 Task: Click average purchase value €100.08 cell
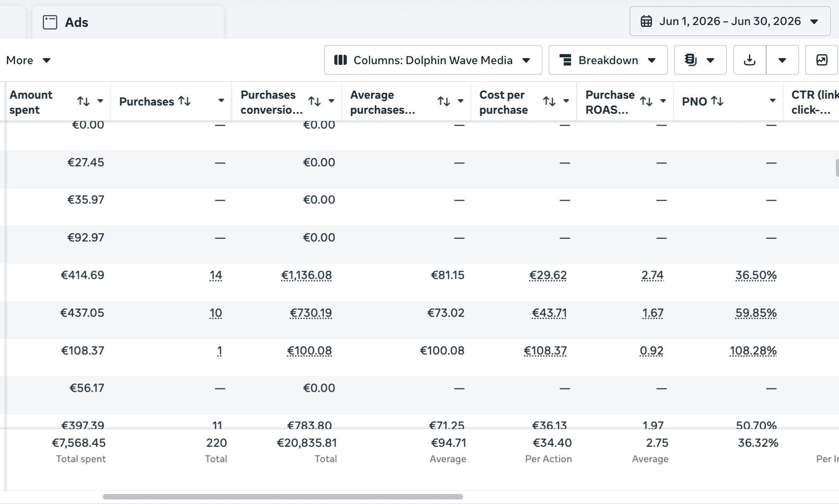point(442,351)
